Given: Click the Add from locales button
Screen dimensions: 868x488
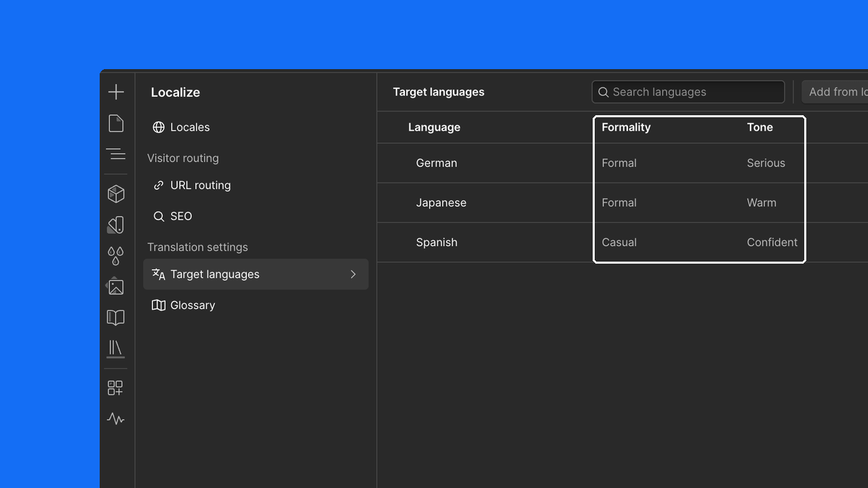Looking at the screenshot, I should pos(835,92).
